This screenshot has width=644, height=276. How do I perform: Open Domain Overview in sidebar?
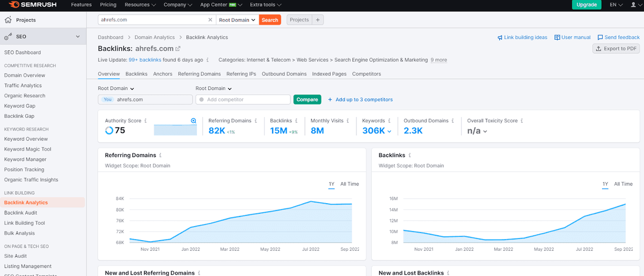[25, 75]
